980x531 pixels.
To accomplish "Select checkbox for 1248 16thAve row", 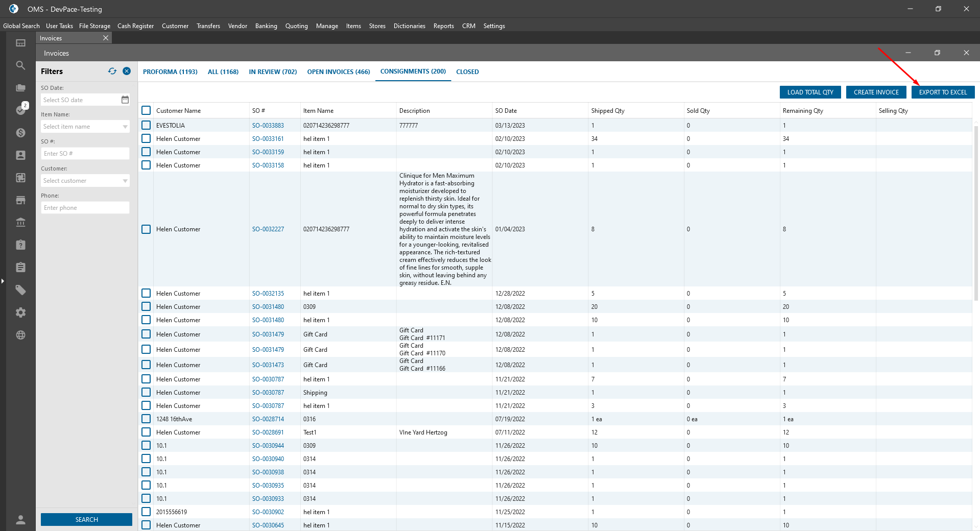I will pyautogui.click(x=146, y=419).
